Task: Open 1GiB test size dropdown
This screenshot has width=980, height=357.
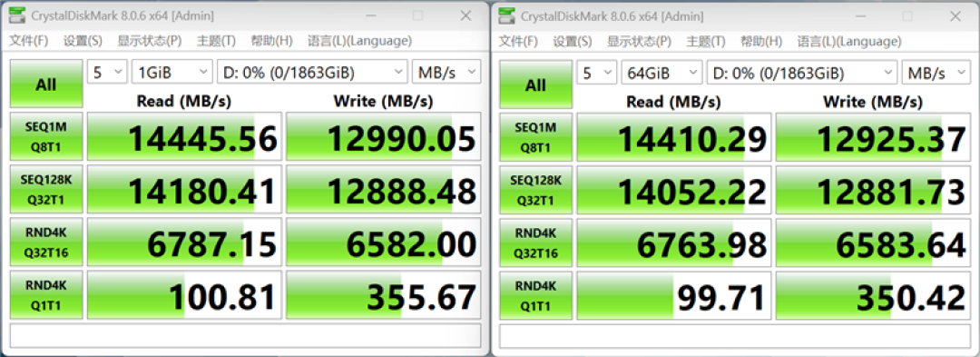Action: click(x=171, y=72)
